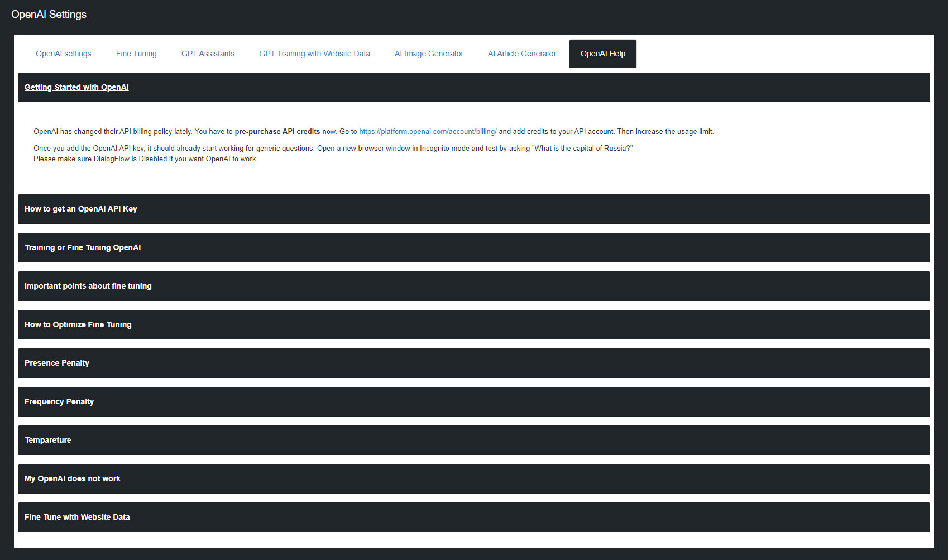Viewport: 948px width, 560px height.
Task: Expand the Frequency Penalty help section
Action: click(474, 401)
